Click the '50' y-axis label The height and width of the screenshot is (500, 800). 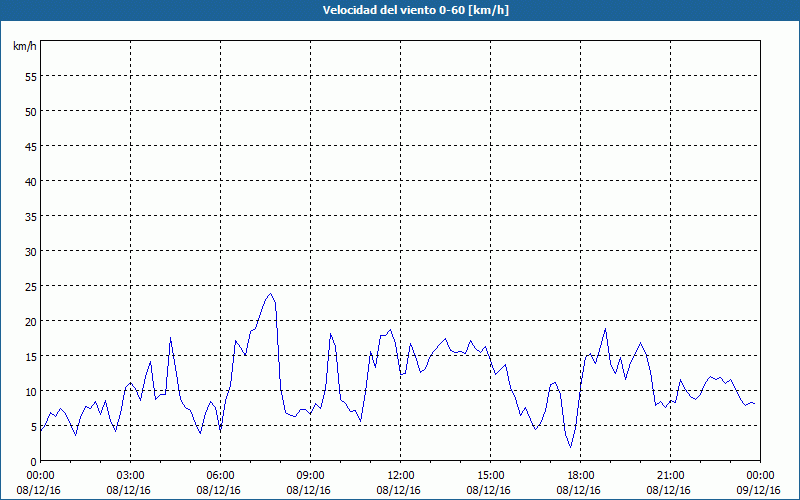(x=31, y=112)
